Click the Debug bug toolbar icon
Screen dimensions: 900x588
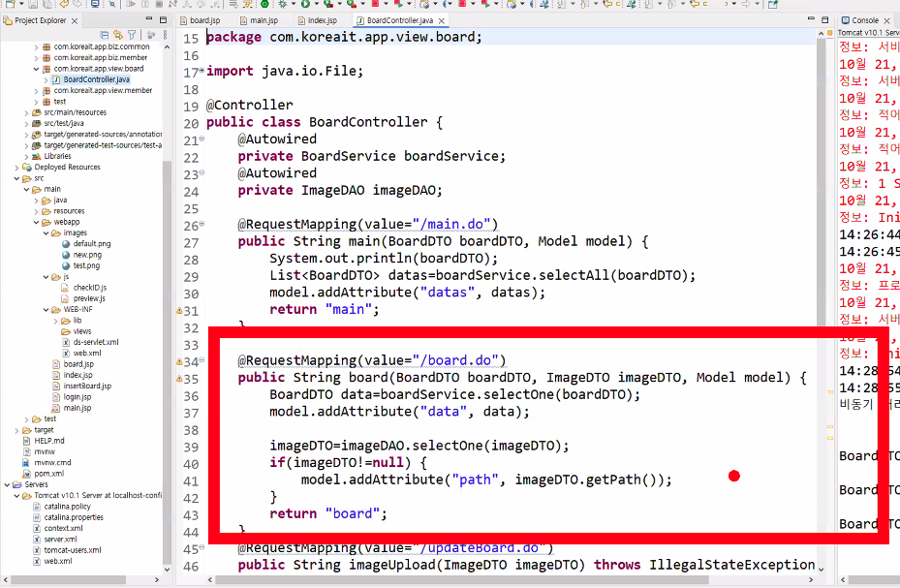point(282,4)
